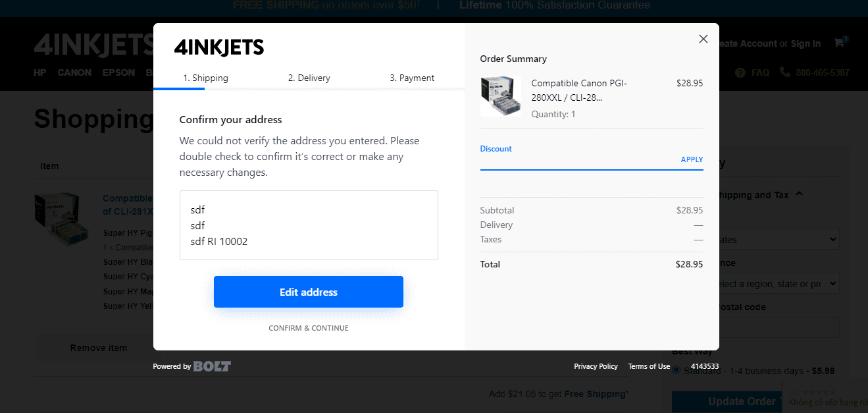
Task: Click the $28.95 Total amount
Action: (x=689, y=264)
